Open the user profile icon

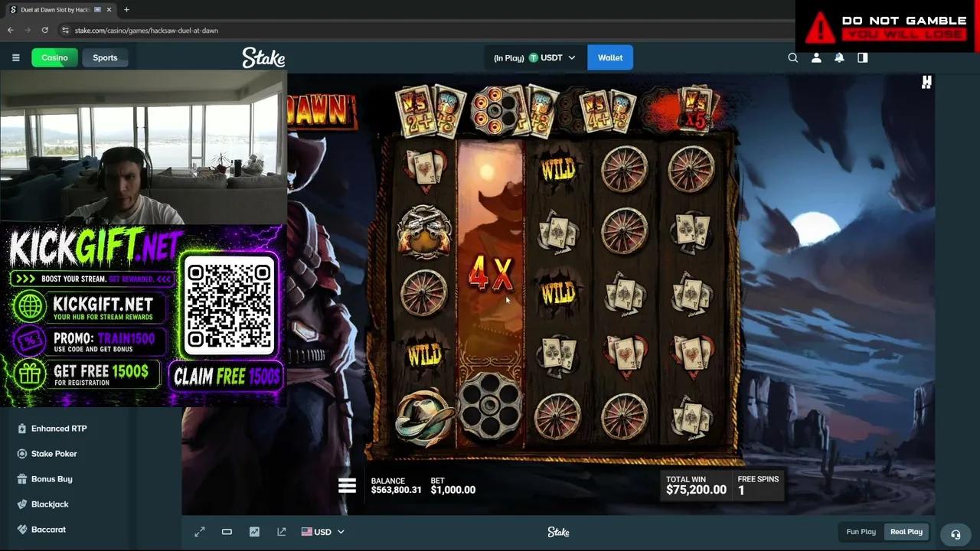816,57
